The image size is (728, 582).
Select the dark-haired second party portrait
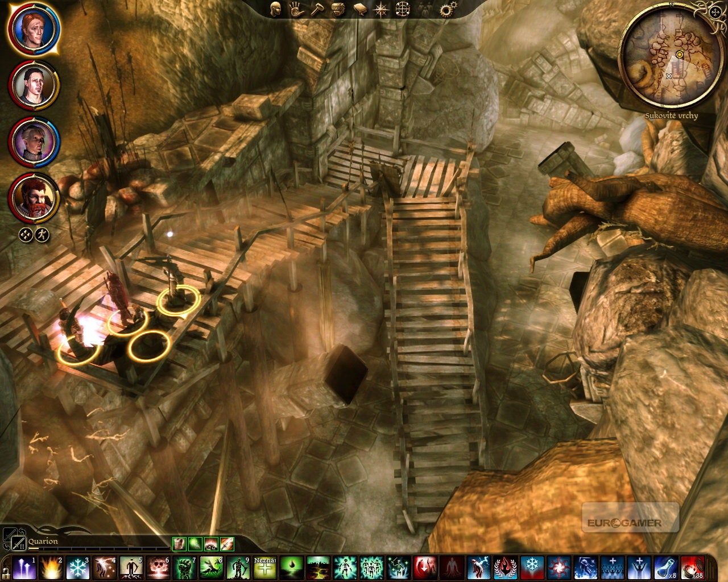click(33, 85)
